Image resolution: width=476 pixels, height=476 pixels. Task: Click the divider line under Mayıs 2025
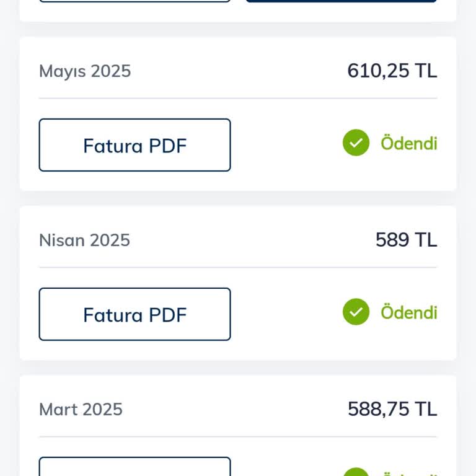(238, 99)
